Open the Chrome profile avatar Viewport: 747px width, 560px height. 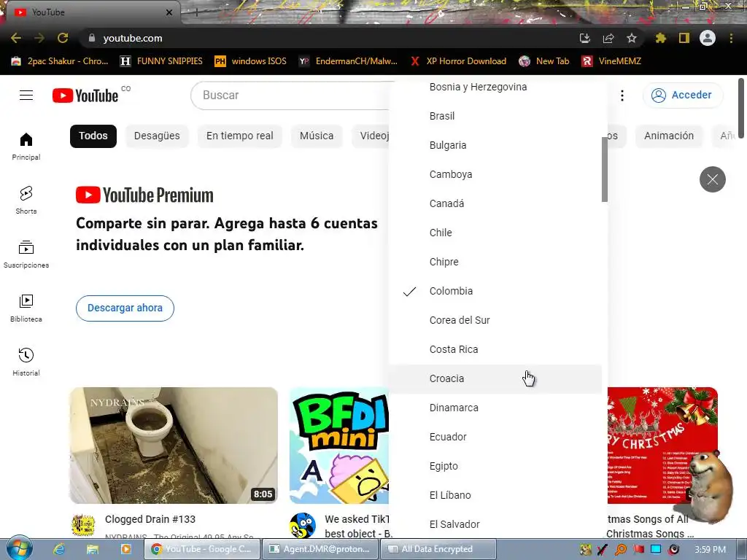point(708,38)
